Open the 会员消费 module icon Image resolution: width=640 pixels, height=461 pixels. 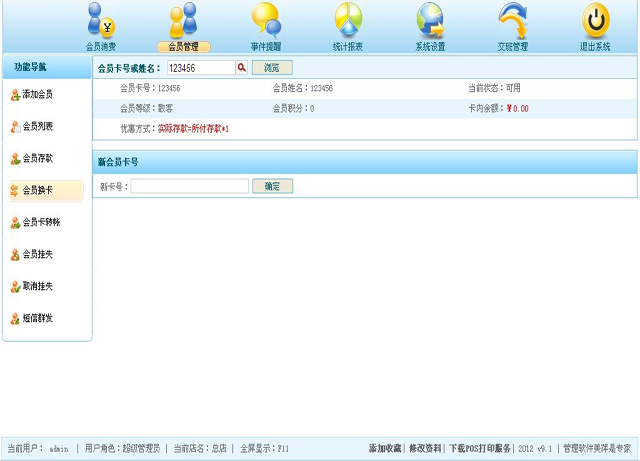pos(101,20)
